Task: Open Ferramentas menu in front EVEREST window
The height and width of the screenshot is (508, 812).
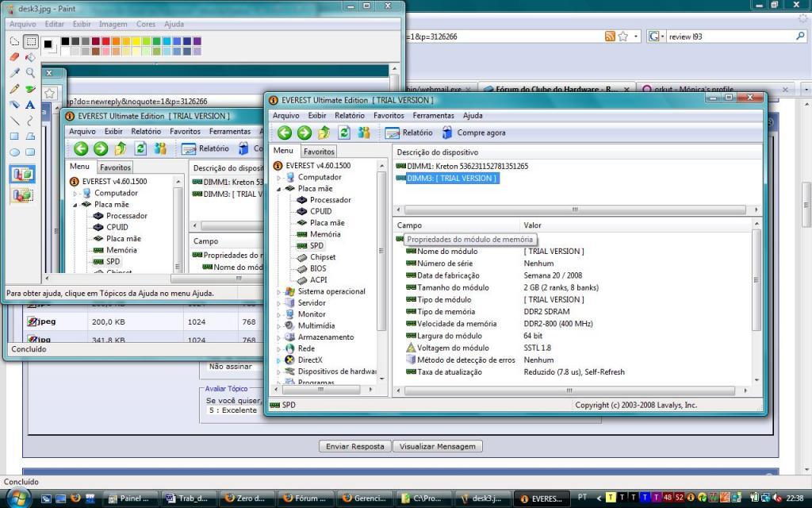Action: coord(434,116)
